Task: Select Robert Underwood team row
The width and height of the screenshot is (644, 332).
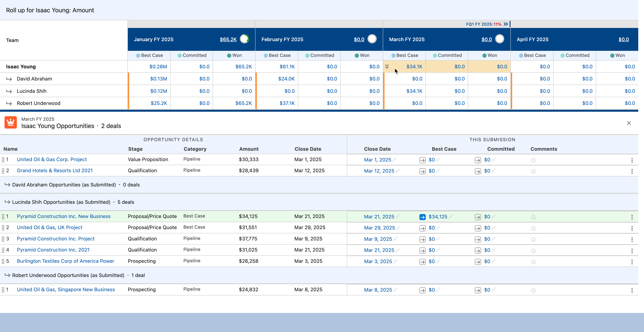Action: (38, 103)
